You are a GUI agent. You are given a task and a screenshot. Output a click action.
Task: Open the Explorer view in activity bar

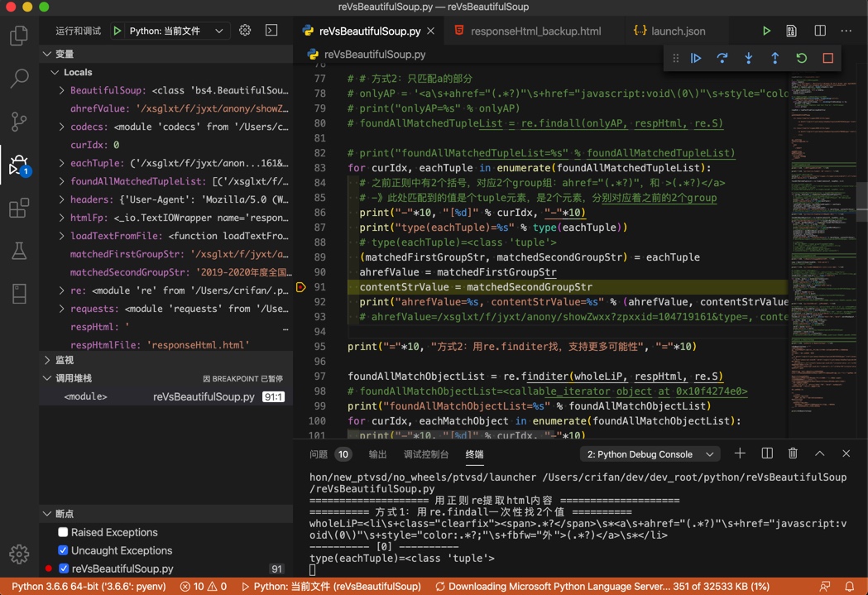pyautogui.click(x=19, y=36)
